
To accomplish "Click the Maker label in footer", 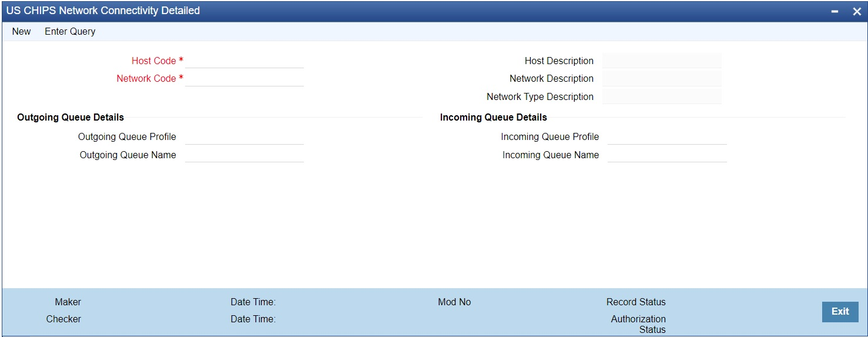I will click(68, 302).
